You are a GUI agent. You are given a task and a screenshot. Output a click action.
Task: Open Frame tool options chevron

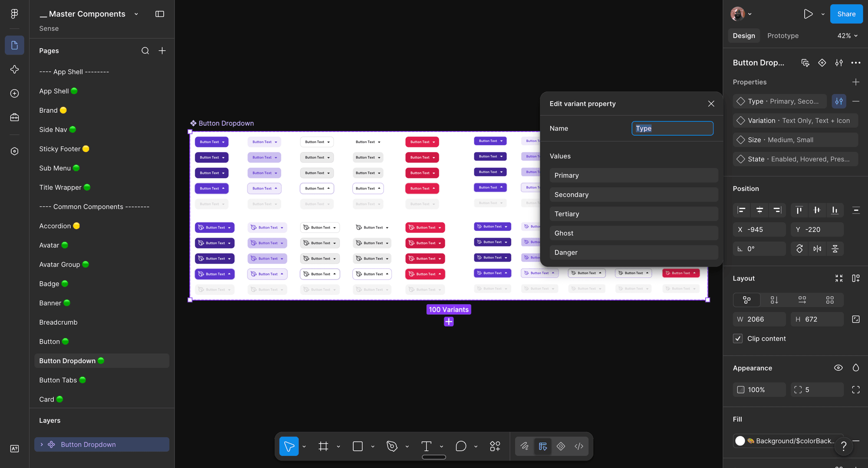point(339,447)
